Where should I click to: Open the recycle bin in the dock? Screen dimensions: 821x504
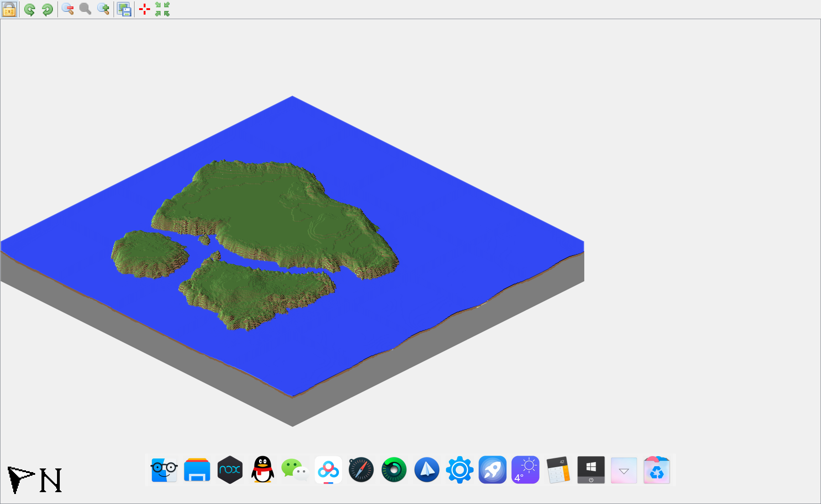[657, 470]
